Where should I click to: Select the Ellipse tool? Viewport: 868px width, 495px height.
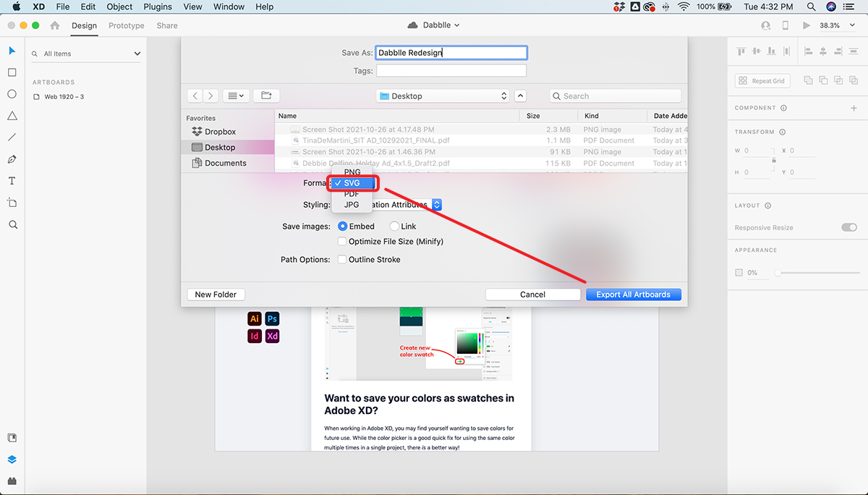click(x=12, y=94)
